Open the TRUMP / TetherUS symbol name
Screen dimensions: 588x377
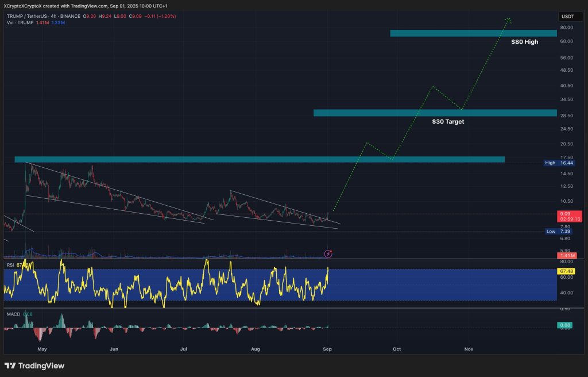click(x=28, y=17)
